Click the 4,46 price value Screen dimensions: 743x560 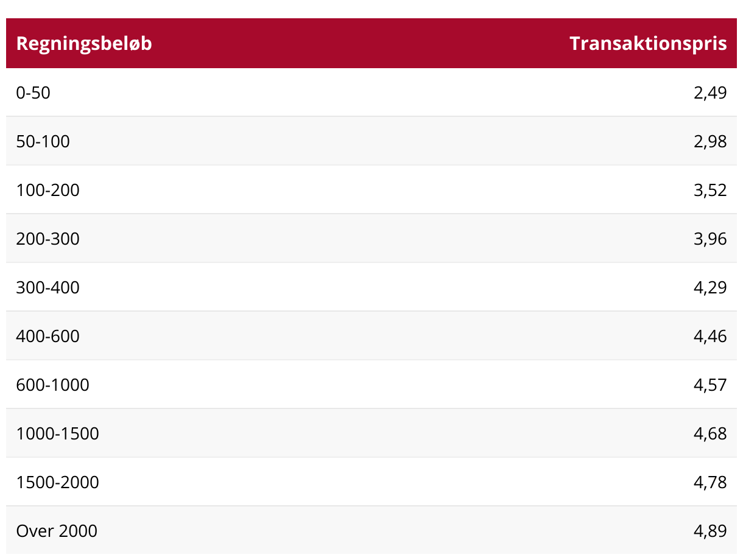(710, 336)
